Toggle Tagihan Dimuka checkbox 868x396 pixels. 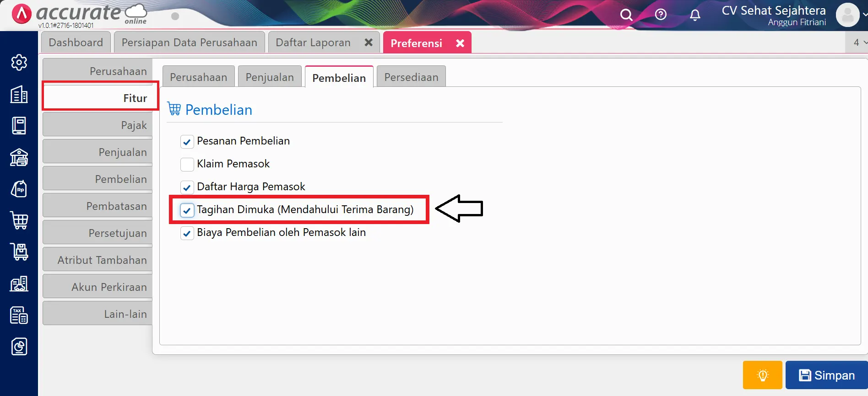187,210
